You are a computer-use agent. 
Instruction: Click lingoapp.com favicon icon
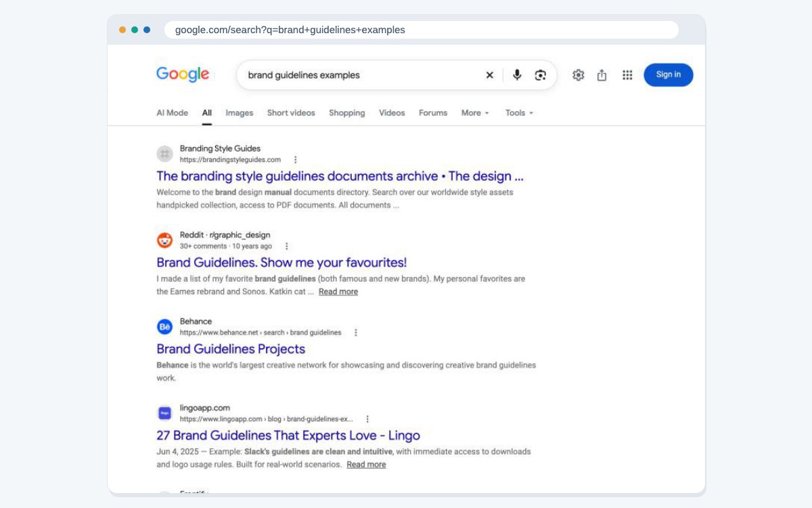pyautogui.click(x=165, y=413)
